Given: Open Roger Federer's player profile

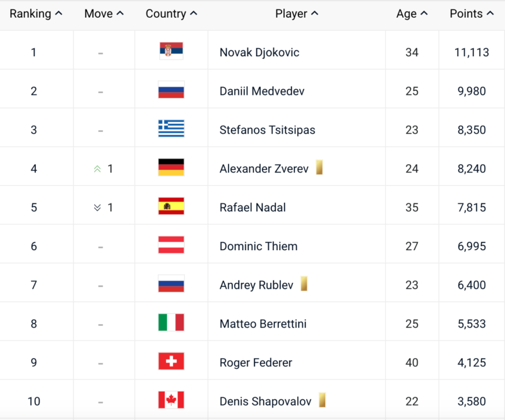Looking at the screenshot, I should point(256,363).
